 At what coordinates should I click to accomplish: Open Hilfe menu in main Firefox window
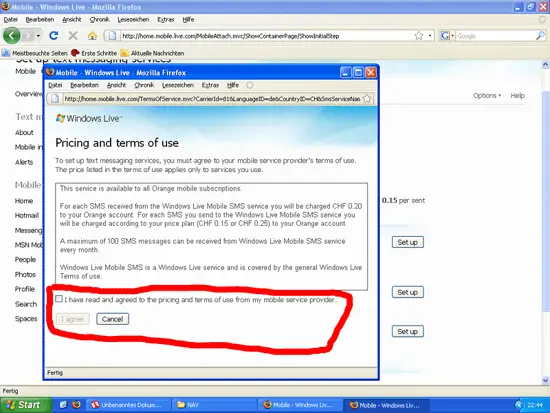188,20
